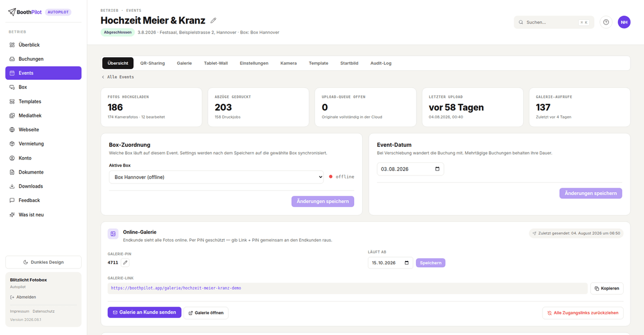Click the Webseite globe icon
This screenshot has width=644, height=335.
[x=12, y=130]
